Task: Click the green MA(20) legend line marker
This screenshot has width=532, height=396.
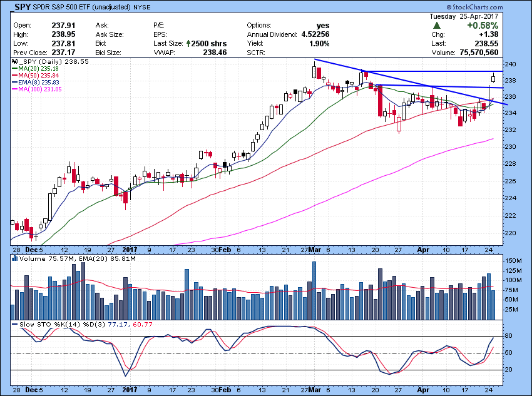Action: (x=14, y=68)
